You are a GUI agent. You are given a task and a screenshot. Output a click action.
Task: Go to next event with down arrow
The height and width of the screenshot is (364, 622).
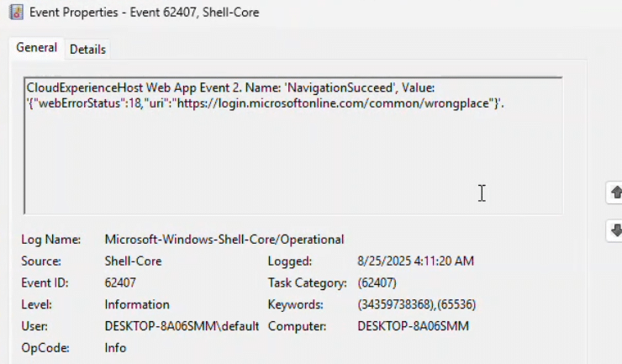click(614, 230)
